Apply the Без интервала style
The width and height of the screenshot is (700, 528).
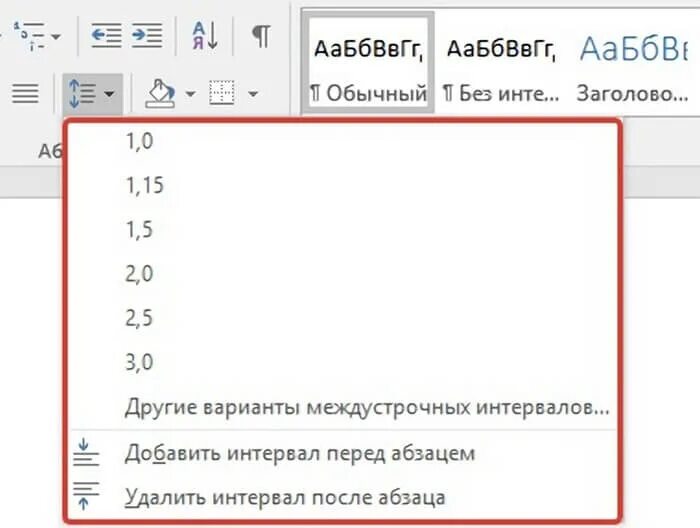click(501, 62)
